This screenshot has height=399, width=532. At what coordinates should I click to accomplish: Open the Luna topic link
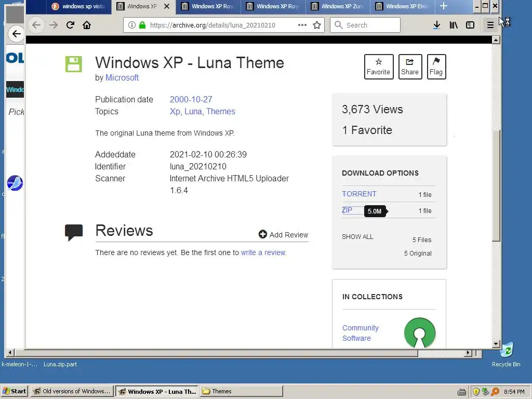[x=193, y=112]
